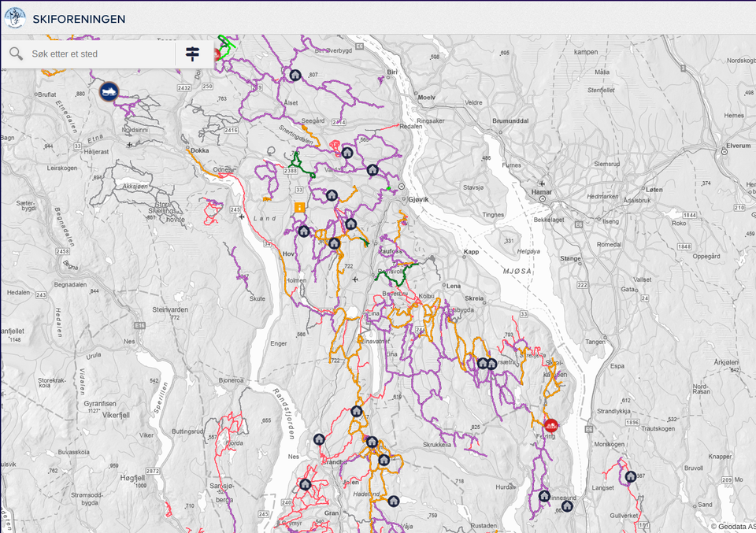The image size is (756, 533).
Task: Click the Steinvarden place label
Action: click(x=170, y=309)
